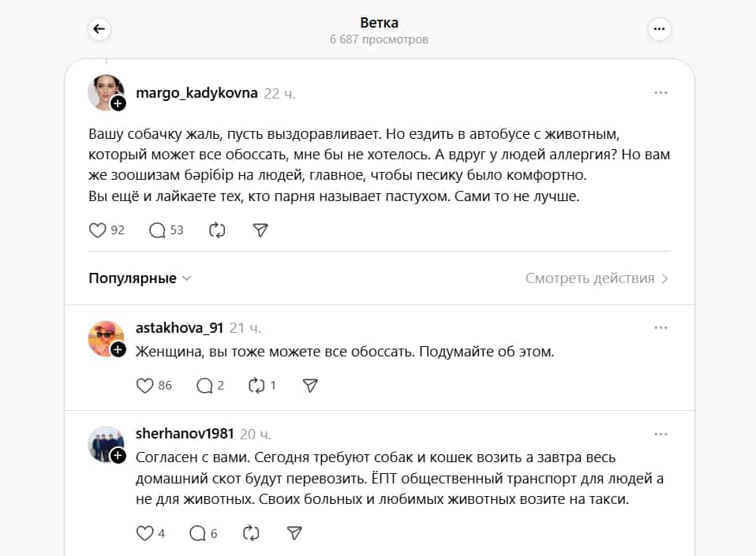Viewport: 756px width, 556px height.
Task: Repost margo_kadykovna's post
Action: (217, 230)
